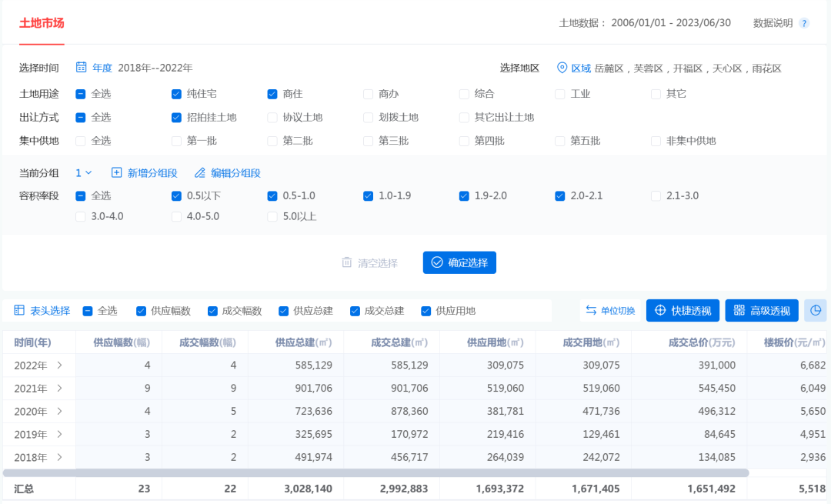Expand the 2019年 row chevron
Screen dimensions: 831x504
coord(59,435)
